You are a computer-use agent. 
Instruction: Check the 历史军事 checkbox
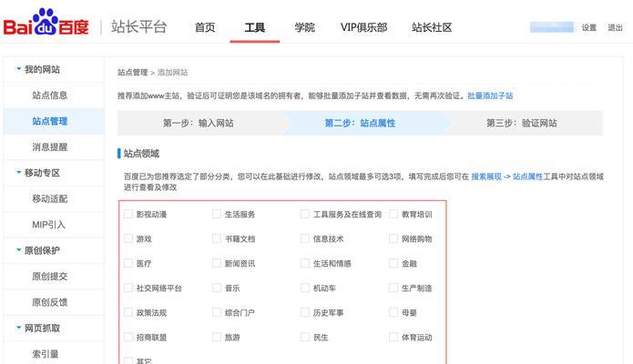(x=305, y=312)
